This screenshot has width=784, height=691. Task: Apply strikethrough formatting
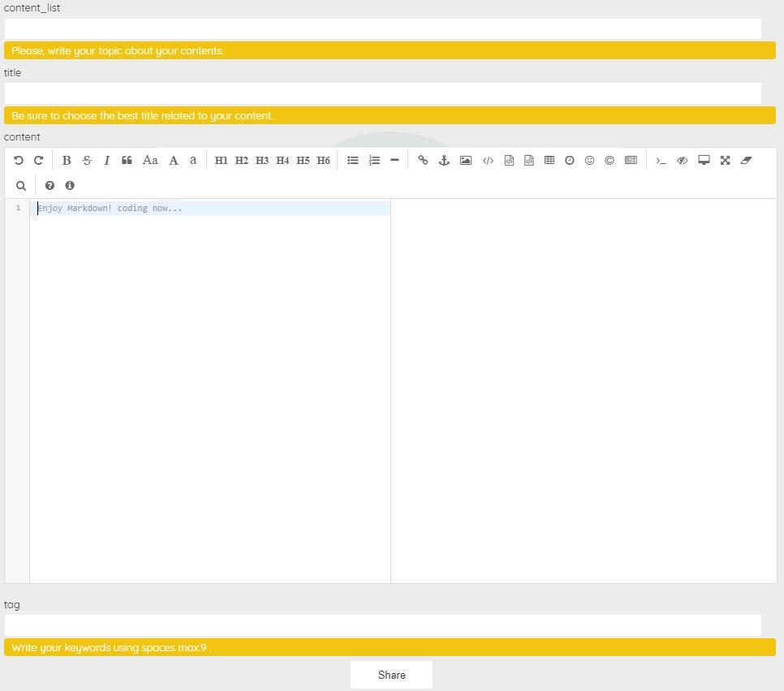87,160
